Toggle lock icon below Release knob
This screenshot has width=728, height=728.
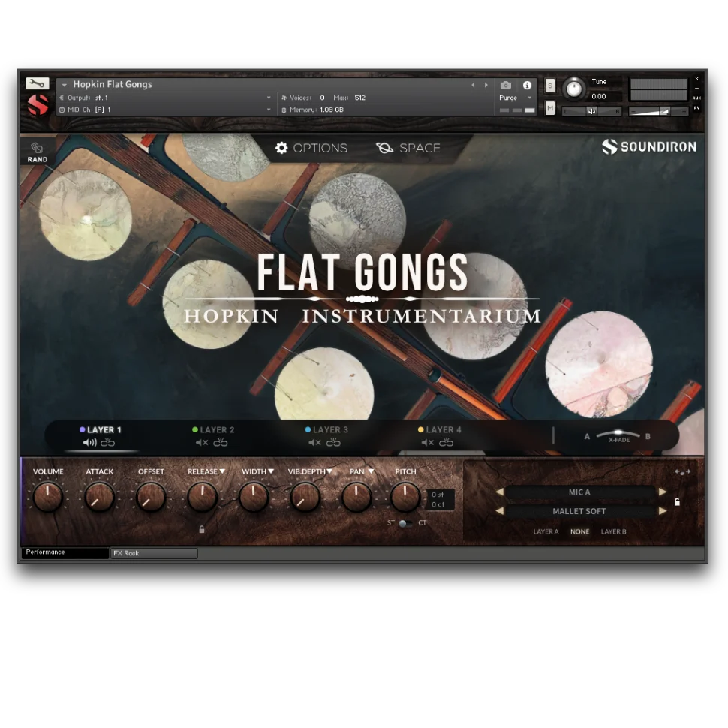point(201,529)
